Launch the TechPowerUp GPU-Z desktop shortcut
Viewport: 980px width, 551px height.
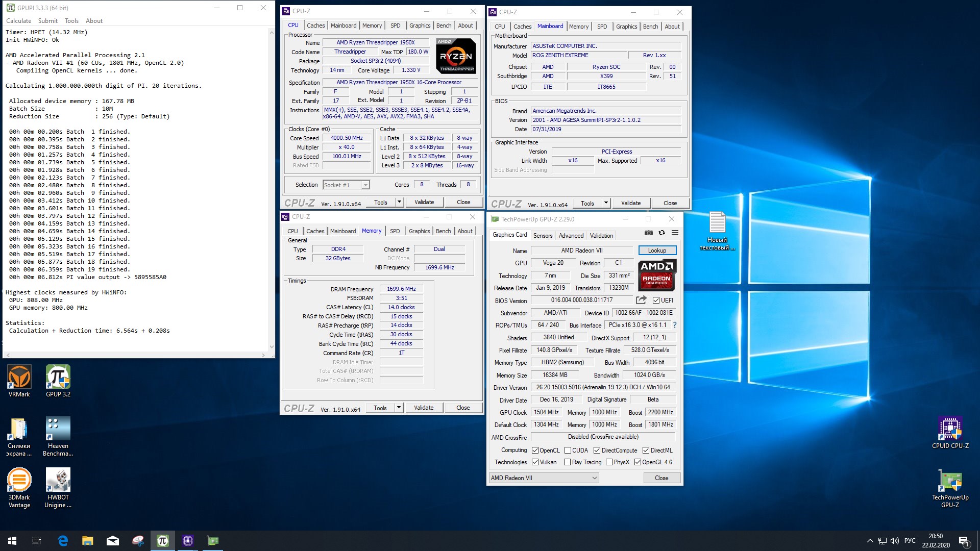950,489
